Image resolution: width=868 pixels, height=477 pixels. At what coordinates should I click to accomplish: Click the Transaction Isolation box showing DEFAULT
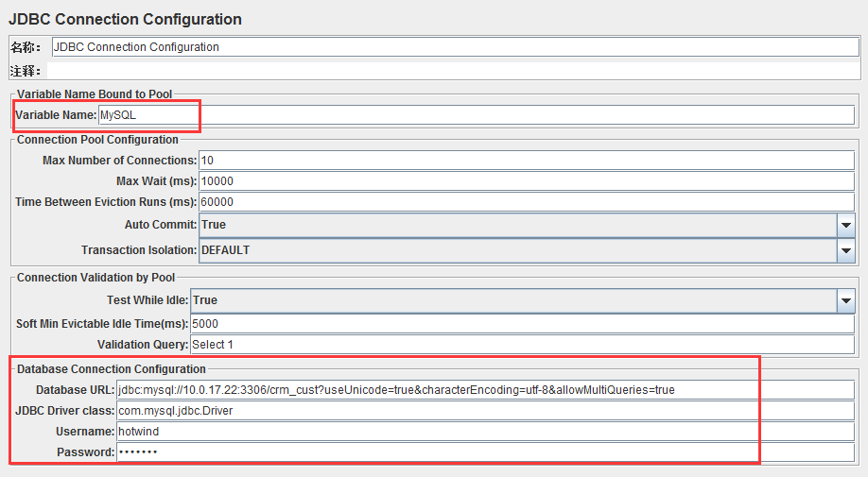(517, 250)
